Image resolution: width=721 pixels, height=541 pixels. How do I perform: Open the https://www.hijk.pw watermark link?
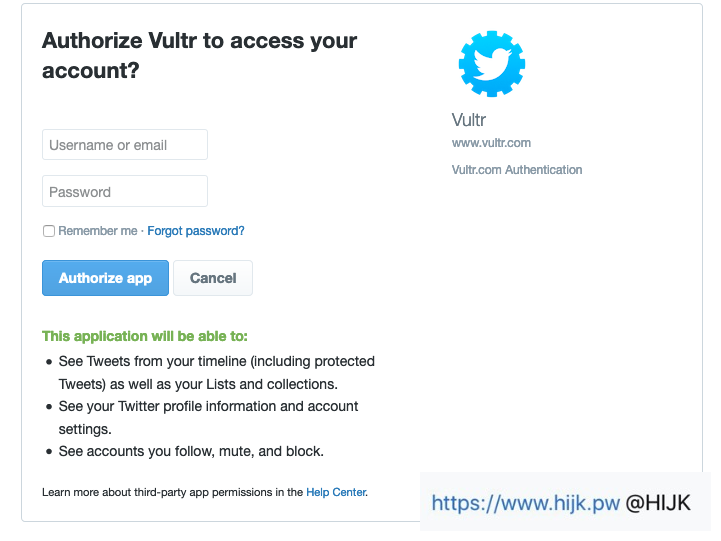tap(526, 503)
